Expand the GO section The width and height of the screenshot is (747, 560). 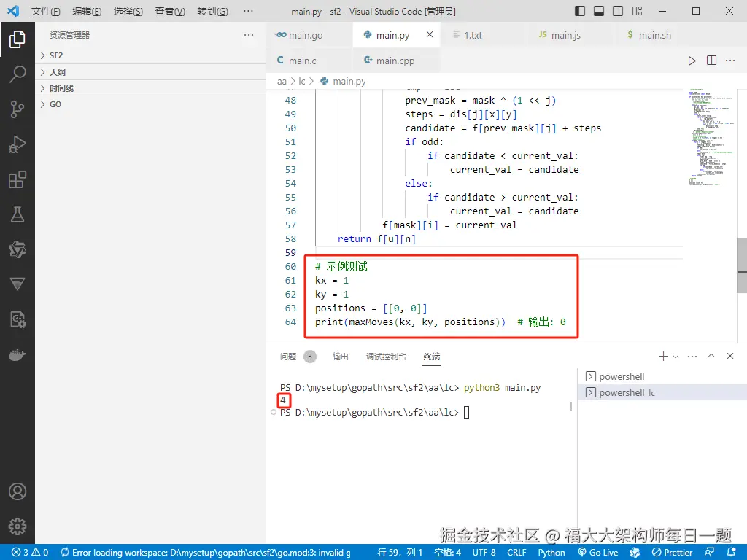coord(150,104)
